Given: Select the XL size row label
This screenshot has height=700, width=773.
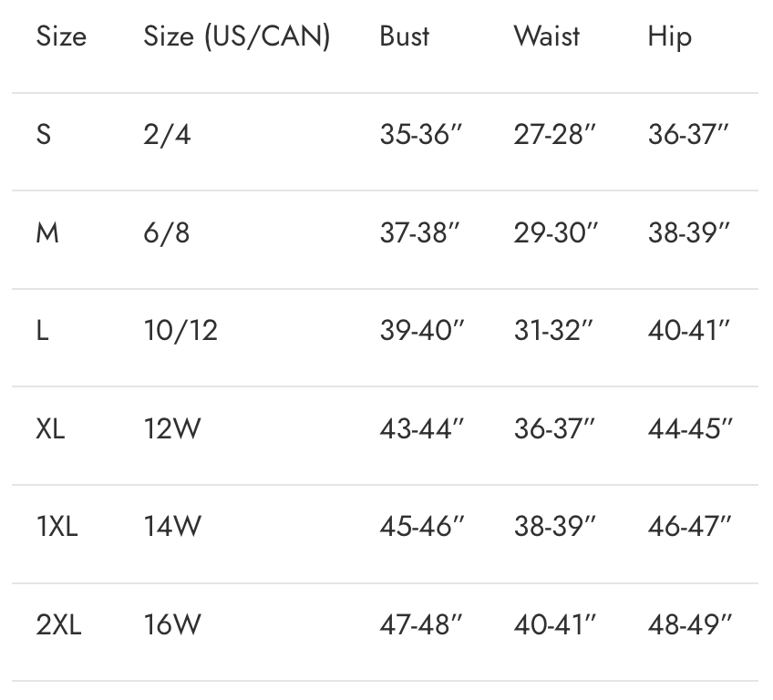Looking at the screenshot, I should tap(50, 428).
